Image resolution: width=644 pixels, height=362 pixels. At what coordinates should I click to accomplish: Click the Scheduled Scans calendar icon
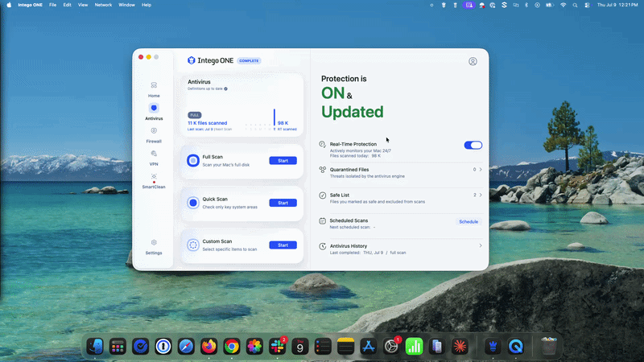pos(323,220)
